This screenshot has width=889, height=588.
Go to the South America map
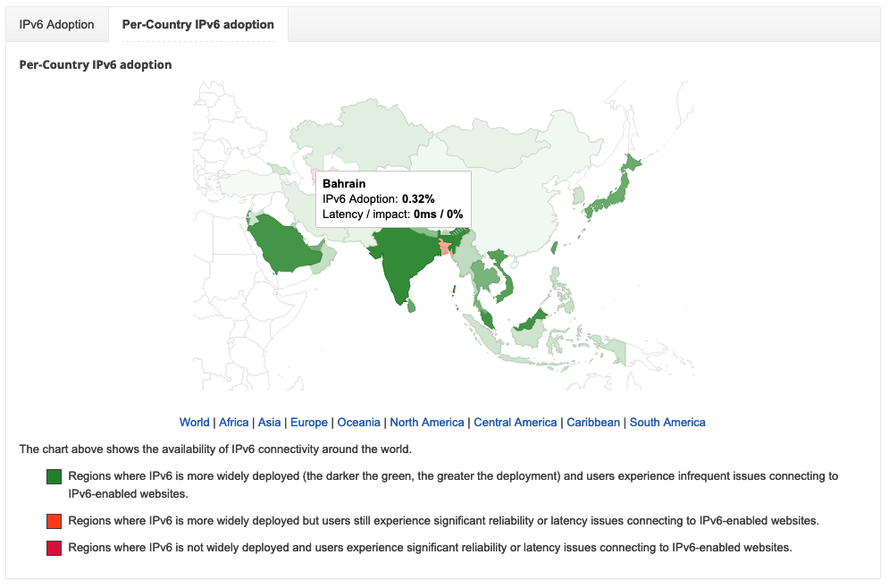click(x=667, y=422)
